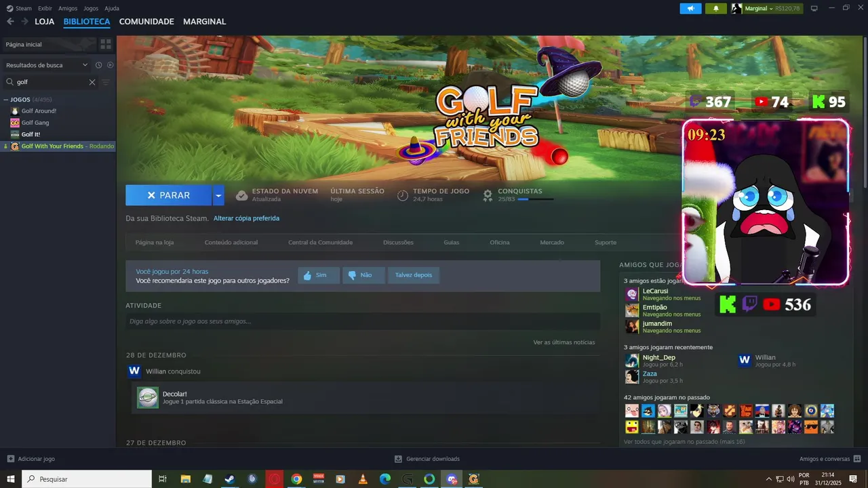The height and width of the screenshot is (488, 868).
Task: Open the Ajuda menu
Action: pos(112,8)
